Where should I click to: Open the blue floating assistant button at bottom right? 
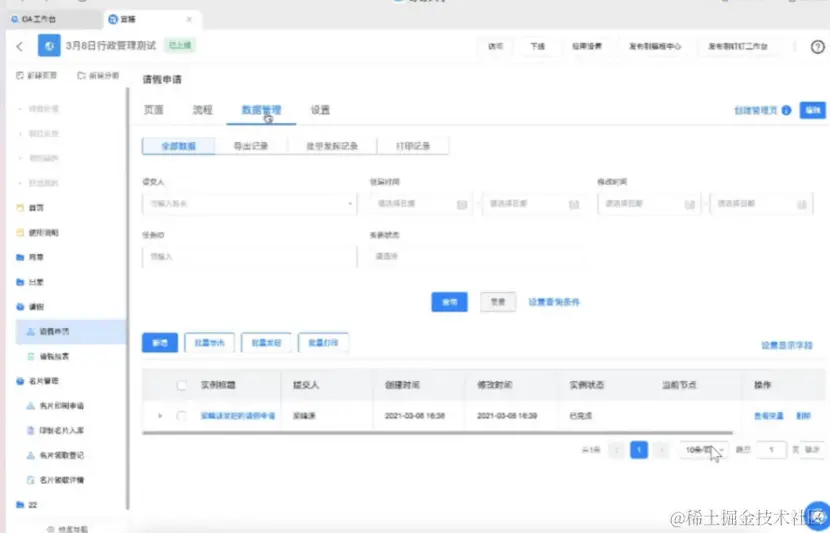817,515
